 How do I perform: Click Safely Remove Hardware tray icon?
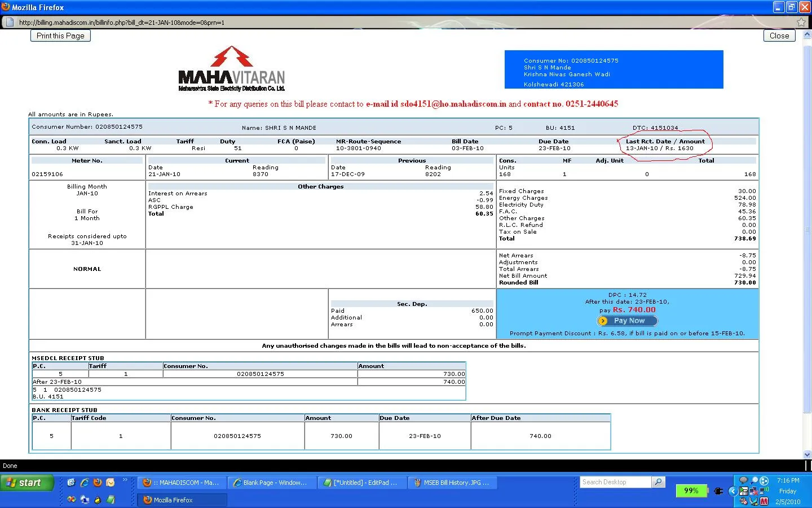pyautogui.click(x=744, y=491)
